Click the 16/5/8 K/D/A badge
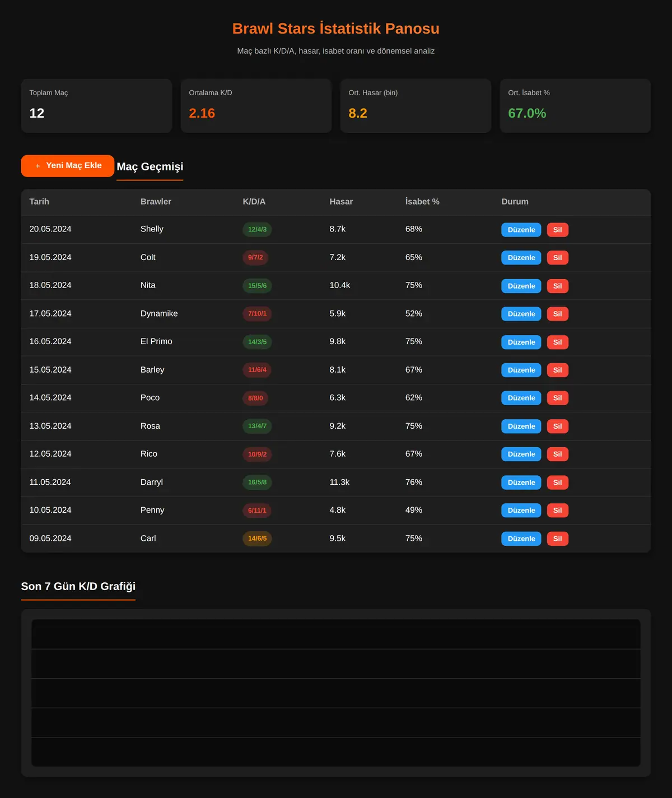This screenshot has height=798, width=672. 257,482
